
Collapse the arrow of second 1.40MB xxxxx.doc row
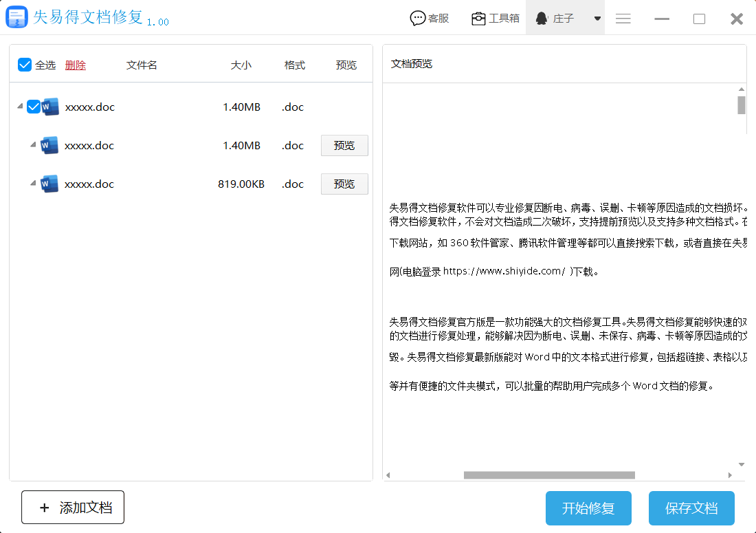click(33, 144)
